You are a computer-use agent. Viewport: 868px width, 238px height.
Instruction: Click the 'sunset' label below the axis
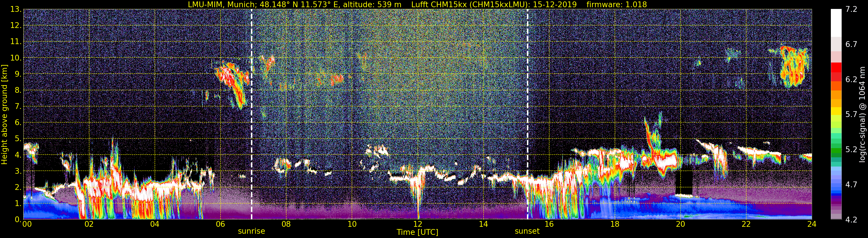[527, 231]
